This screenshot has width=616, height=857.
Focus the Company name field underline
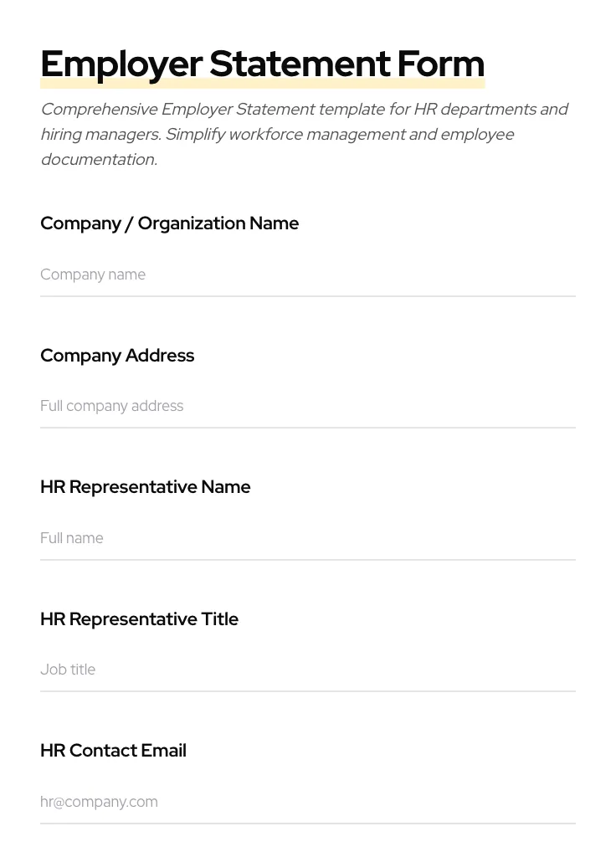(308, 295)
